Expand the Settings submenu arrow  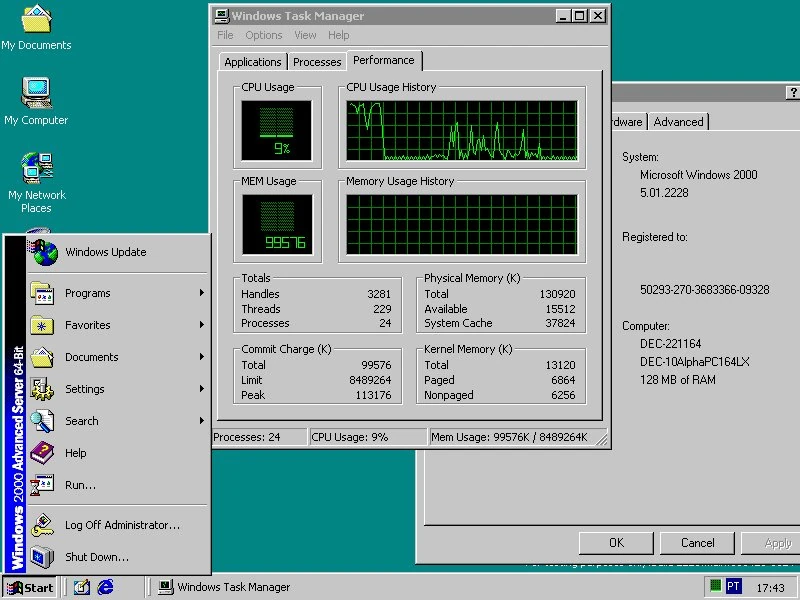(x=202, y=389)
